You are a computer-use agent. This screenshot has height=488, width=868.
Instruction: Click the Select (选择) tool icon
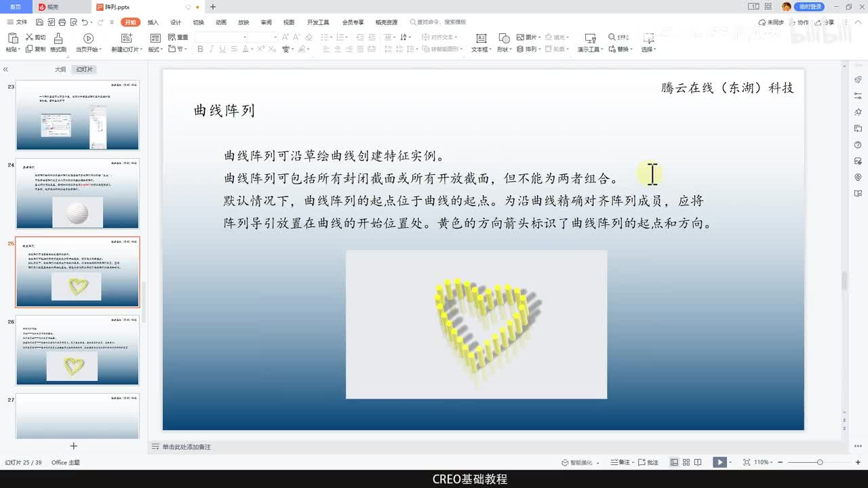648,39
